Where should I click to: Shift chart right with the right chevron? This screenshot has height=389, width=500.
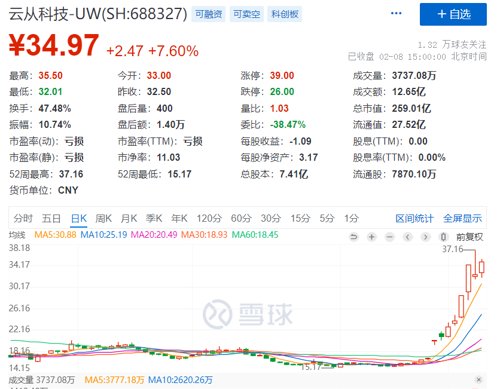[425, 237]
